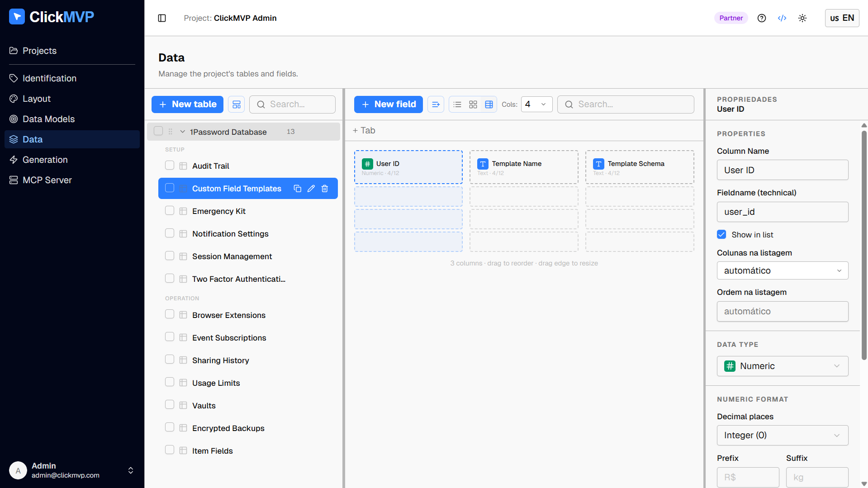
Task: Click the table layout icon beside New table
Action: click(237, 104)
